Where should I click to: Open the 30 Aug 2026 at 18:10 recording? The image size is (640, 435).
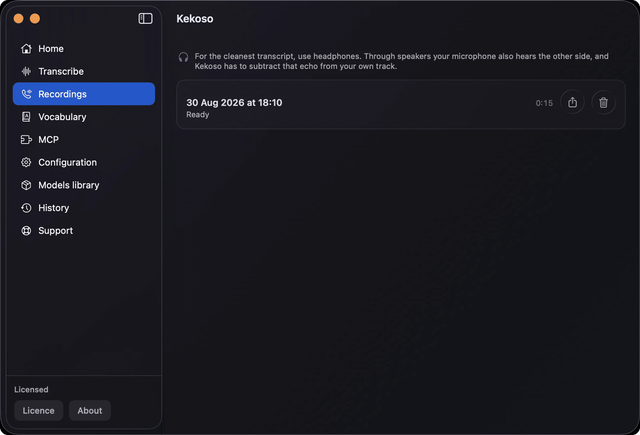tap(401, 104)
